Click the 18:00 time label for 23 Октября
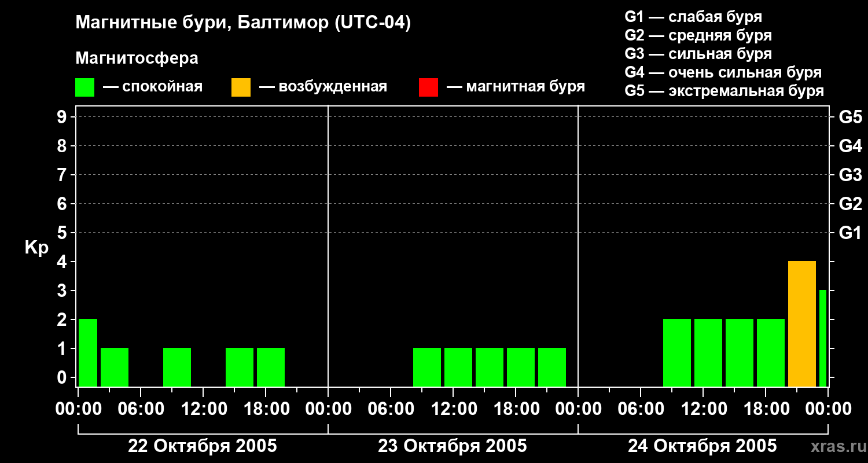 516,409
